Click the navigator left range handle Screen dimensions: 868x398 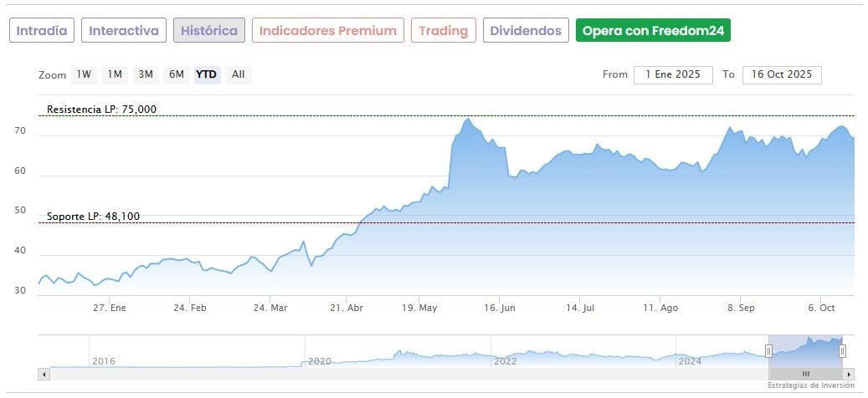[x=768, y=351]
